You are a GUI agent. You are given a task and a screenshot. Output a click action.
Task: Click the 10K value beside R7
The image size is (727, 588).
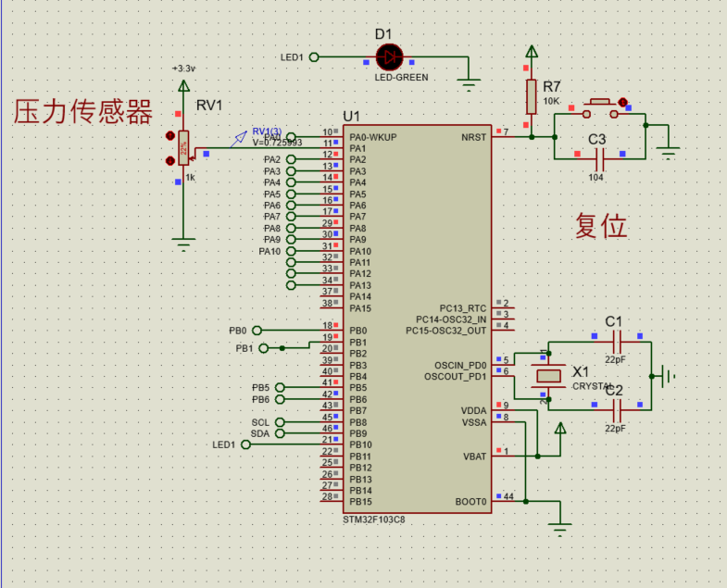click(x=551, y=101)
